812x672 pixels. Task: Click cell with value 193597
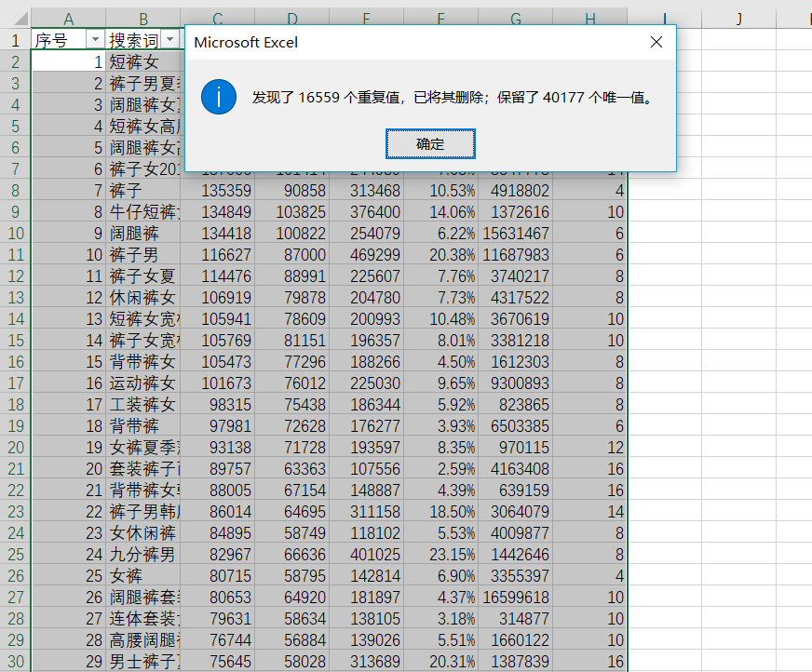(x=367, y=448)
